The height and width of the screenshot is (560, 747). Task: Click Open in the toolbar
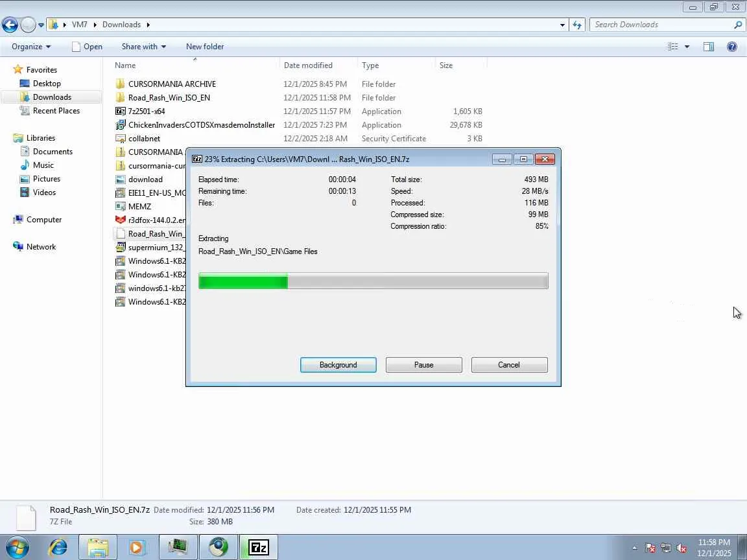point(87,47)
